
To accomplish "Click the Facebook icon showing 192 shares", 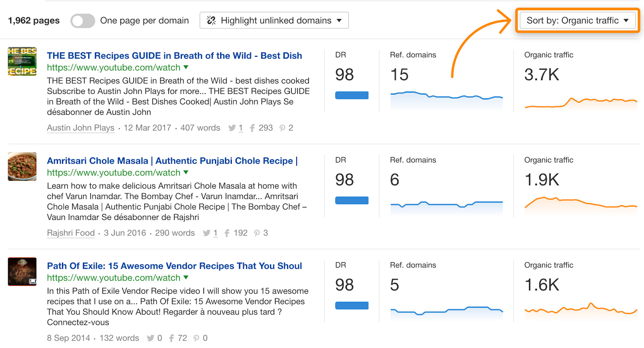I will point(227,233).
